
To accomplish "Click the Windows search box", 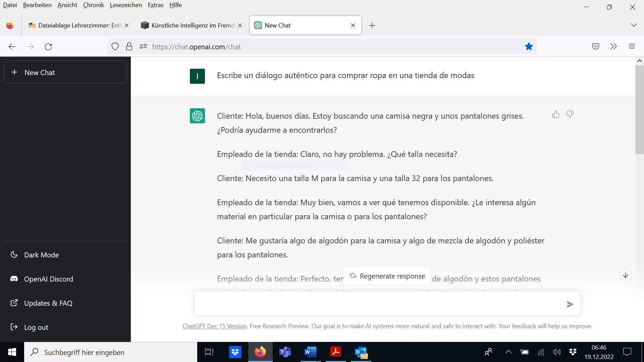I will [111, 352].
